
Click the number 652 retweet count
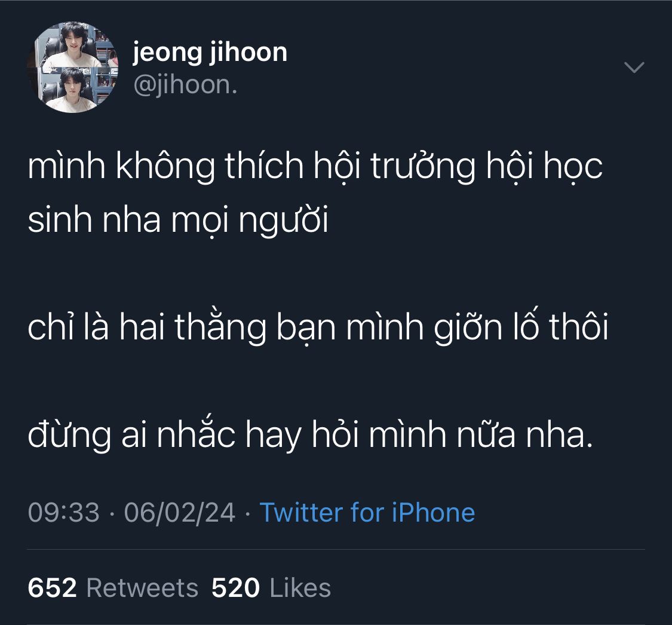click(53, 587)
